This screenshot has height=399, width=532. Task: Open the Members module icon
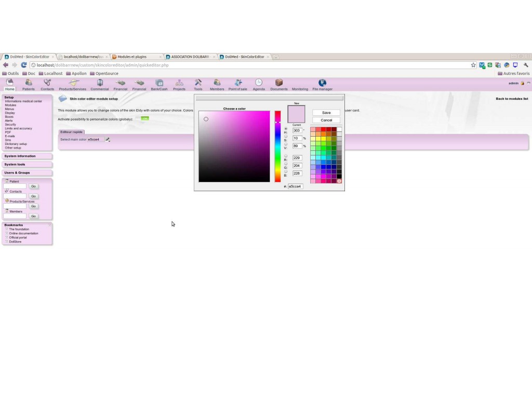click(x=217, y=83)
